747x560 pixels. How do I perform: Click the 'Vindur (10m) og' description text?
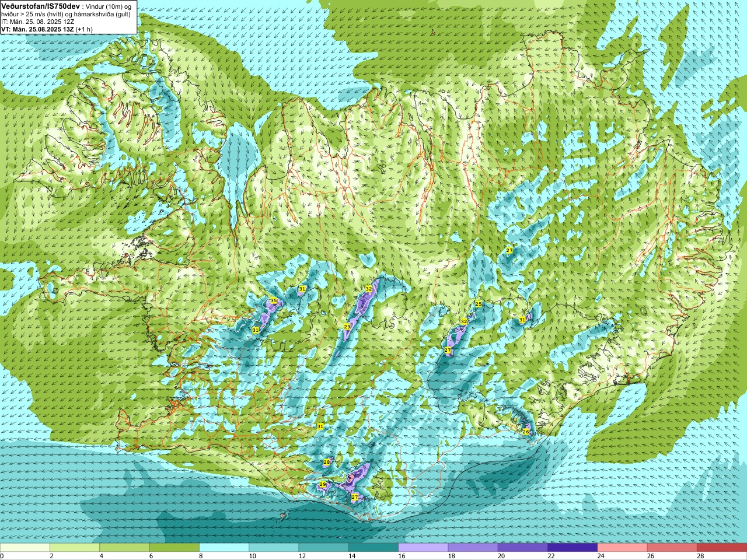pyautogui.click(x=108, y=6)
